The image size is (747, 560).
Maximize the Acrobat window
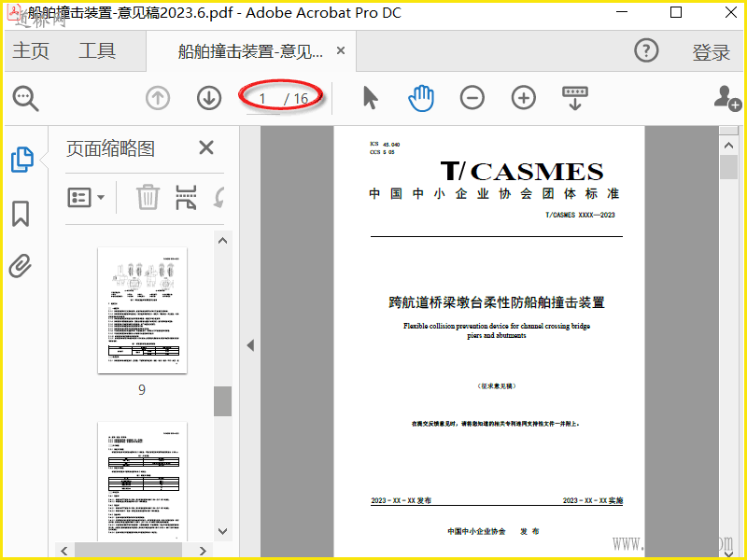tap(676, 12)
